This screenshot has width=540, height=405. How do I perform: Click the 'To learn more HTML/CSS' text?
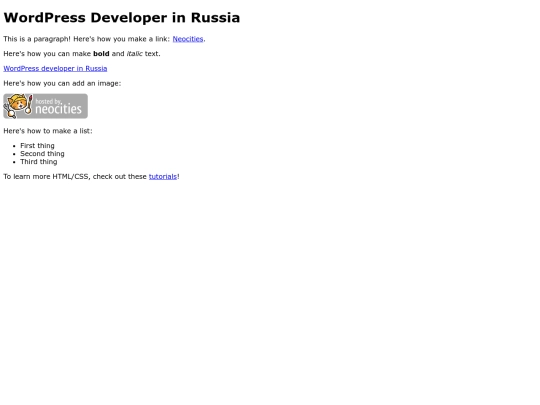coord(47,176)
